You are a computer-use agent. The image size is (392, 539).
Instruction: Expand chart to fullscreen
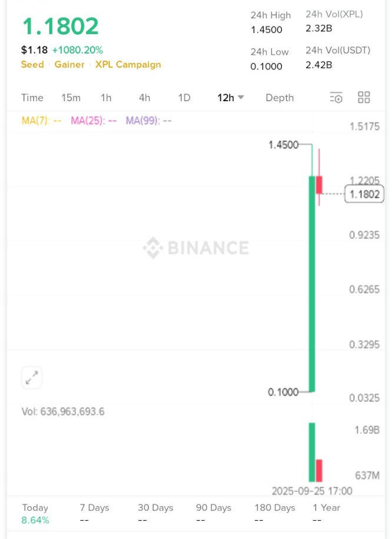(x=32, y=378)
